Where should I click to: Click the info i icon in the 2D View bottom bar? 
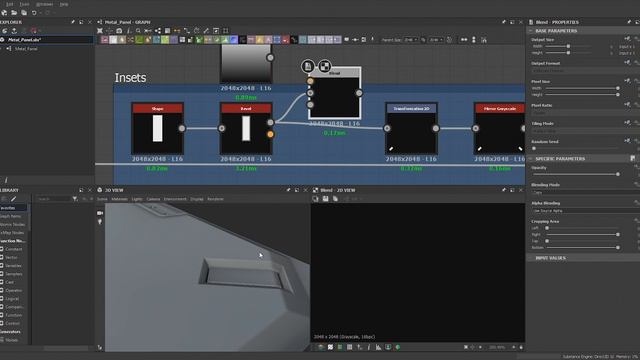coord(369,347)
